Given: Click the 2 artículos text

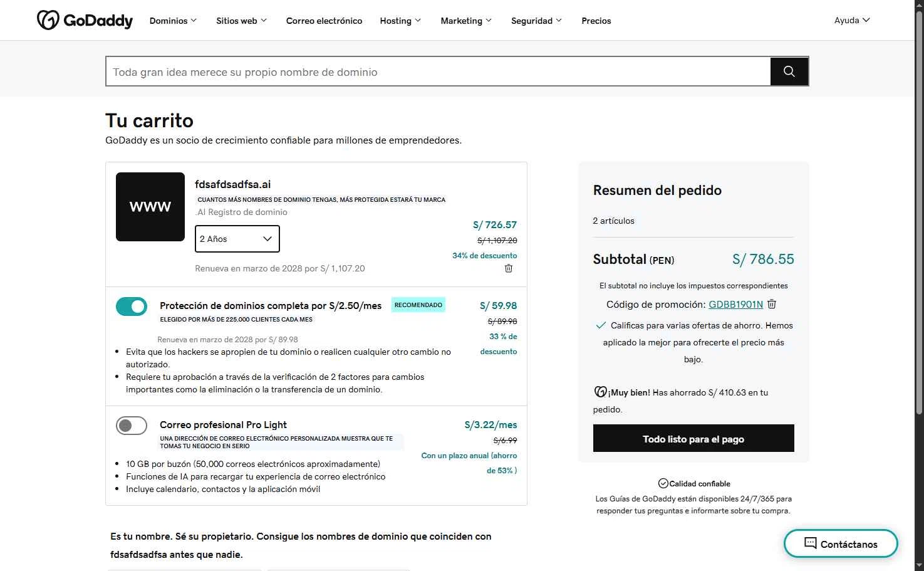Looking at the screenshot, I should [x=613, y=221].
